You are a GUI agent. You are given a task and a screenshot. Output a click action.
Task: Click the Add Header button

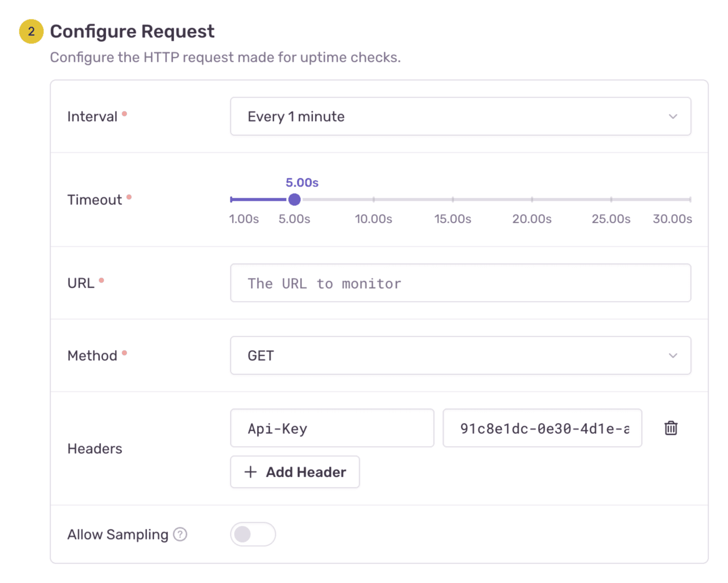tap(295, 472)
